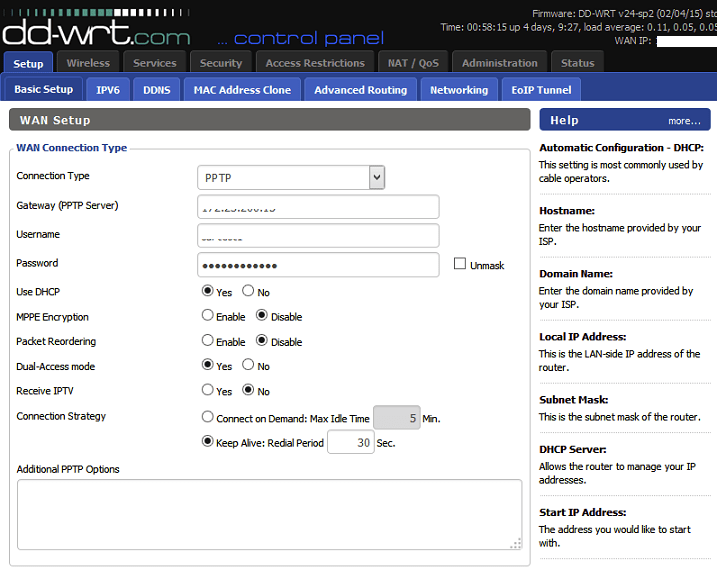Click the Subnet Mask help heading

tap(573, 400)
